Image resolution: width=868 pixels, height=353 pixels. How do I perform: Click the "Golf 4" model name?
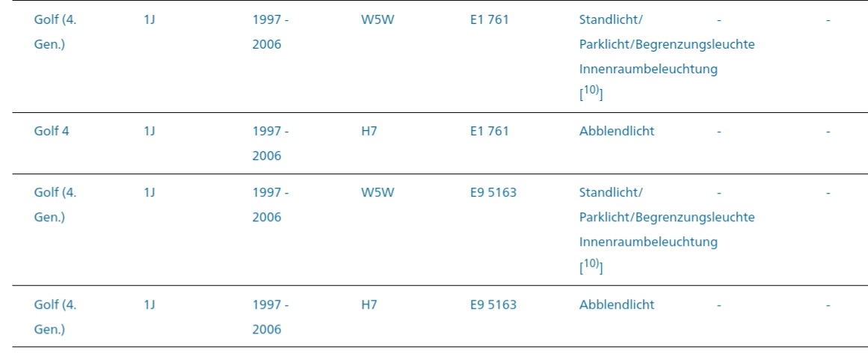[x=52, y=131]
